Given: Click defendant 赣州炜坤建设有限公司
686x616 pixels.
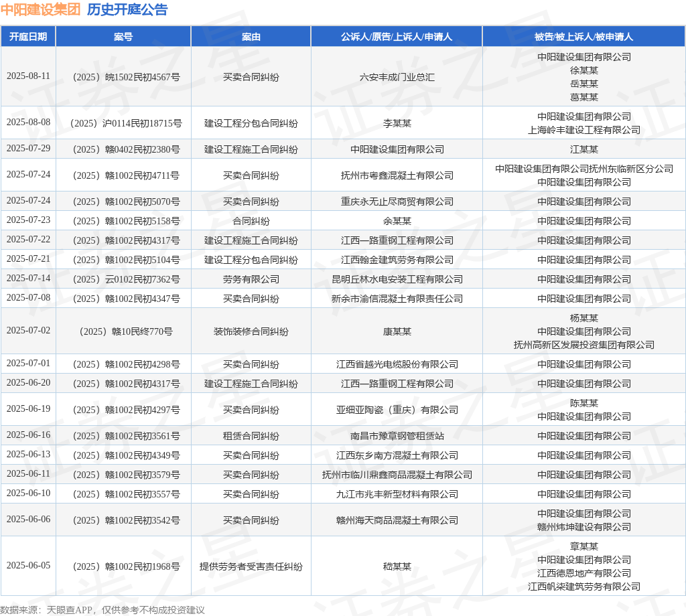Looking at the screenshot, I should (x=584, y=527).
